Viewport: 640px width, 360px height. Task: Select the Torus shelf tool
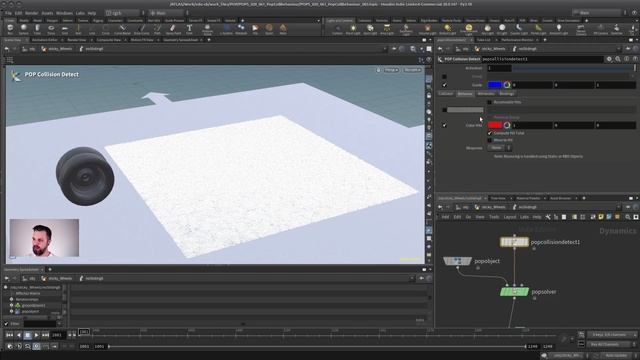(x=51, y=29)
